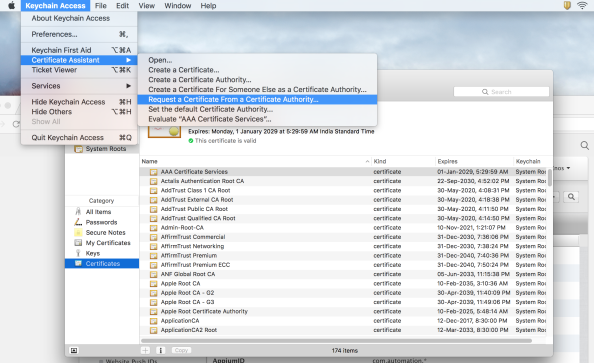The image size is (594, 363).
Task: Select the AddTrust External CA Root row
Action: pyautogui.click(x=343, y=200)
